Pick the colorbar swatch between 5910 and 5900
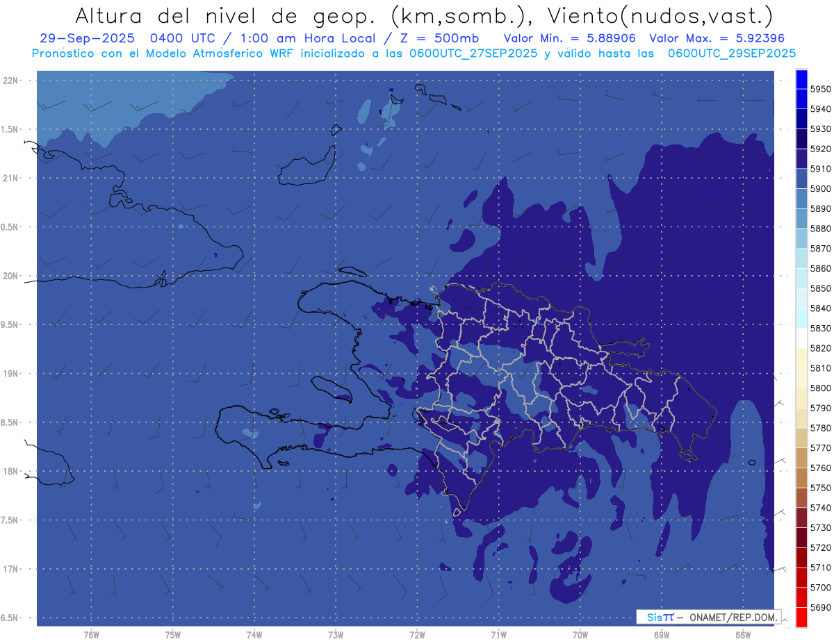This screenshot has width=834, height=644. click(801, 179)
